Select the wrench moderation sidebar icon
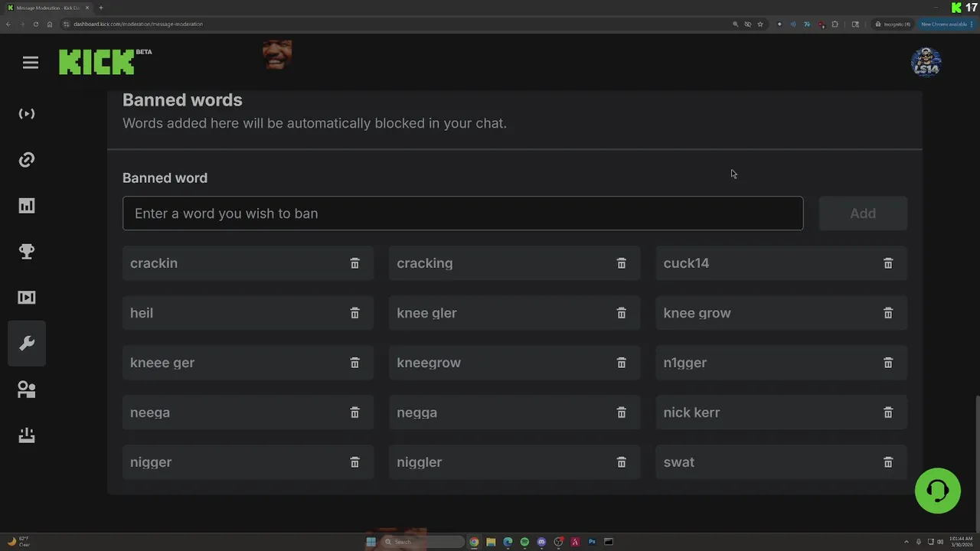 tap(27, 344)
